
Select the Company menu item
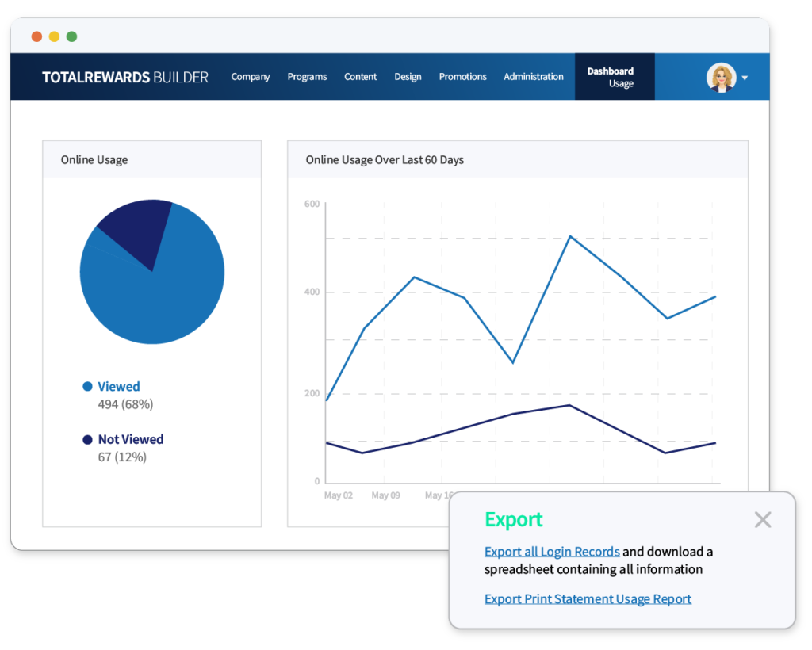251,76
